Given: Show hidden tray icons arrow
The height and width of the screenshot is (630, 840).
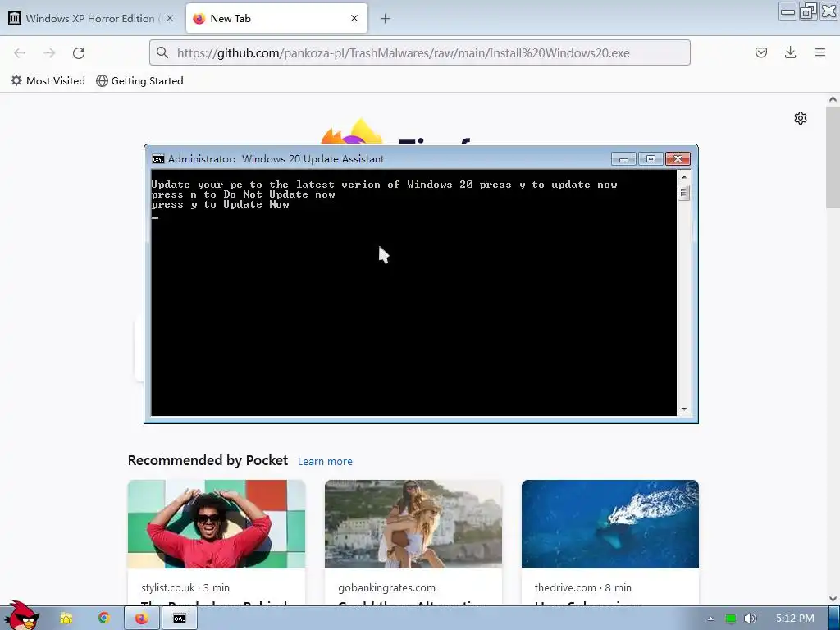Looking at the screenshot, I should tap(710, 619).
